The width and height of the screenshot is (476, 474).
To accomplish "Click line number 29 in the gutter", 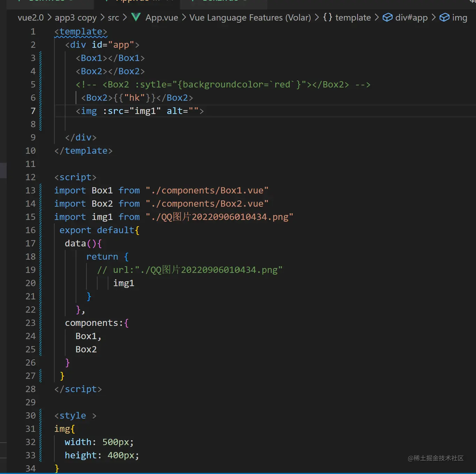I will pos(31,403).
